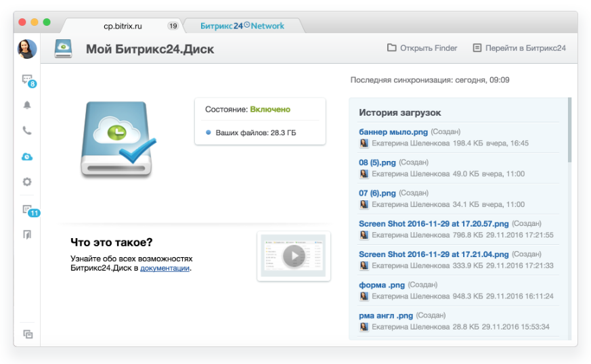Open settings gear icon in sidebar
Image resolution: width=591 pixels, height=364 pixels.
(27, 182)
